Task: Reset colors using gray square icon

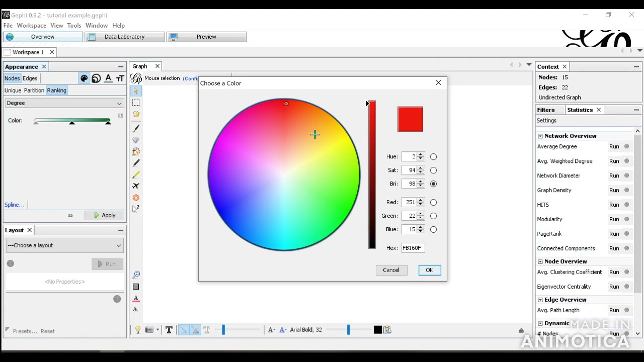Action: point(136,287)
